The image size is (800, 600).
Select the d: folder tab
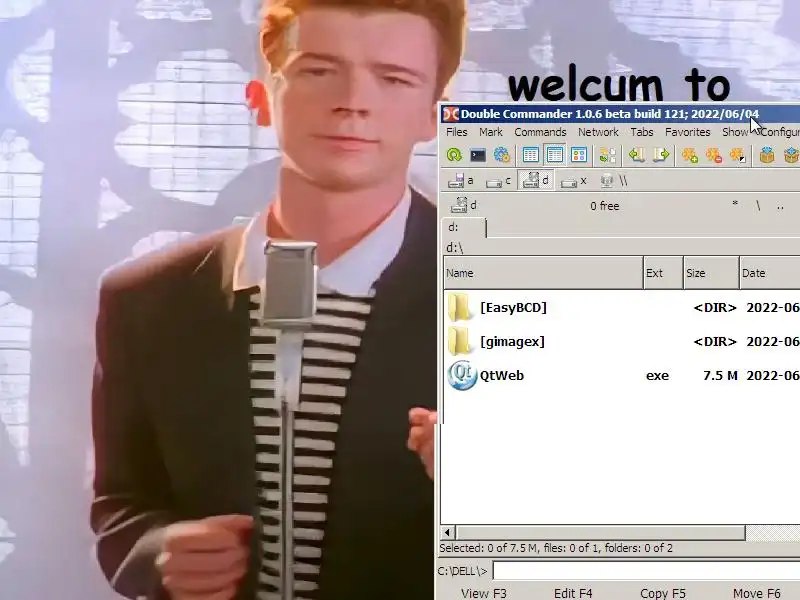(x=464, y=228)
